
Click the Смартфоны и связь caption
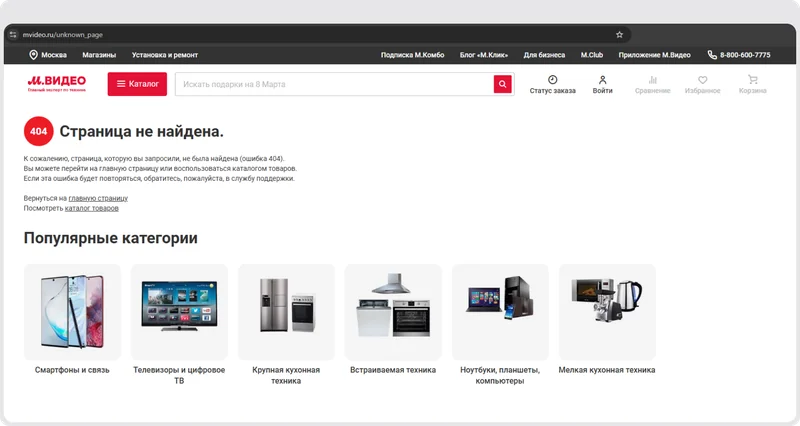[72, 370]
